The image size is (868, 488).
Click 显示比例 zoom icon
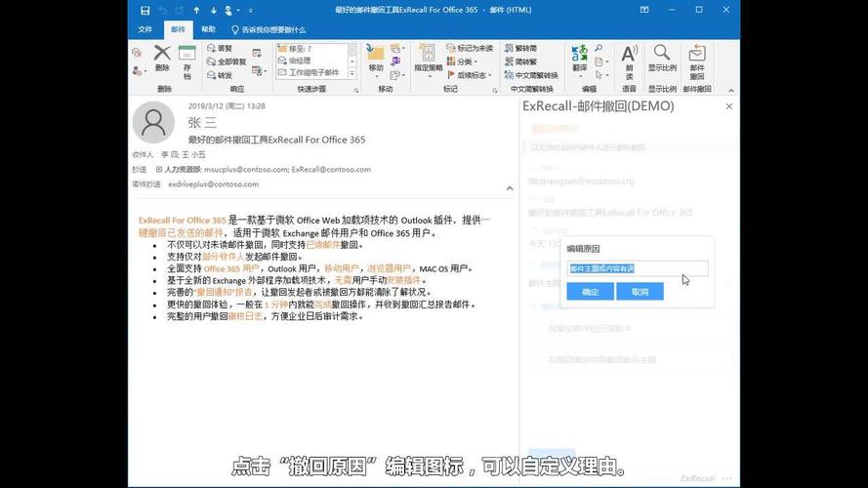pyautogui.click(x=662, y=59)
